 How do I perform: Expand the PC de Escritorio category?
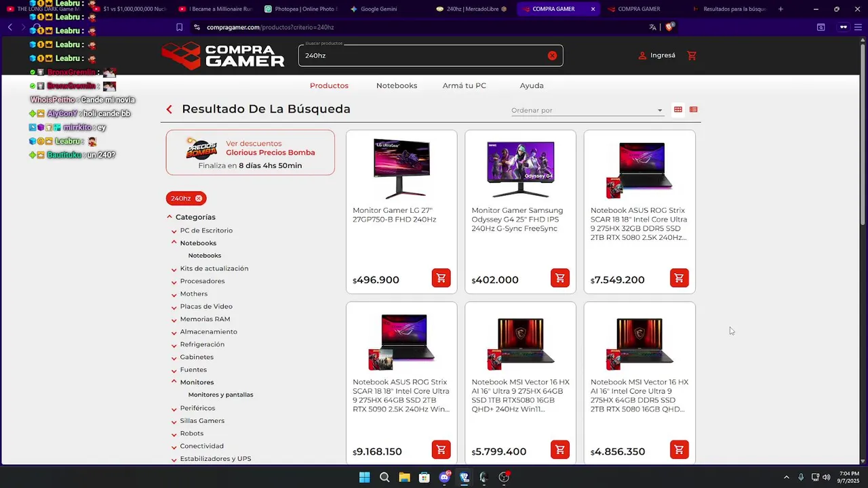pos(174,231)
